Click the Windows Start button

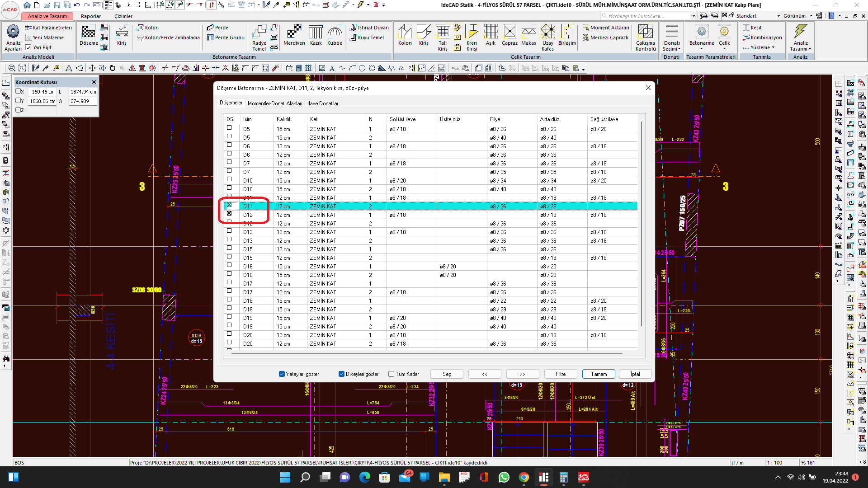(x=285, y=477)
